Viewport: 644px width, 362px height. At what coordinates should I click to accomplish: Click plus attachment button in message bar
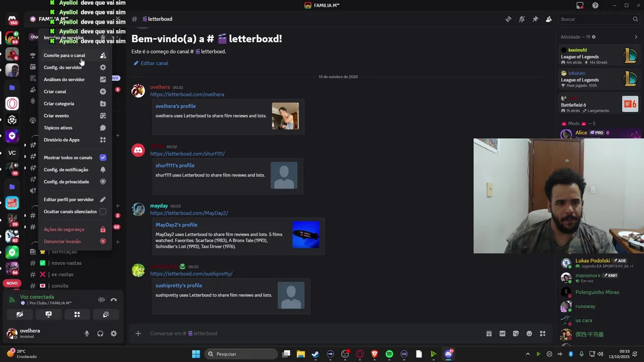point(138,333)
